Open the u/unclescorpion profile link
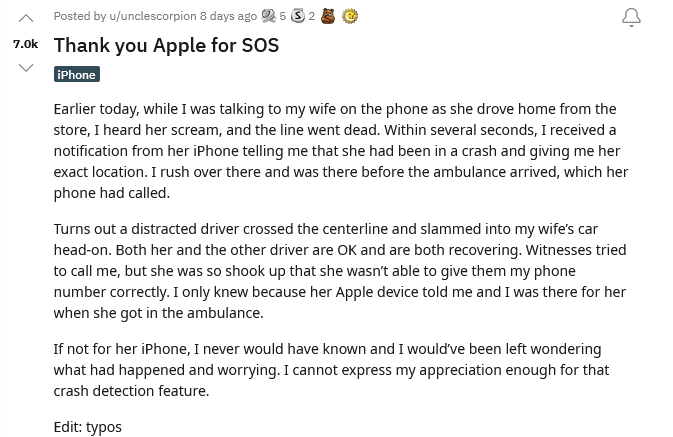The width and height of the screenshot is (673, 437). [x=153, y=16]
